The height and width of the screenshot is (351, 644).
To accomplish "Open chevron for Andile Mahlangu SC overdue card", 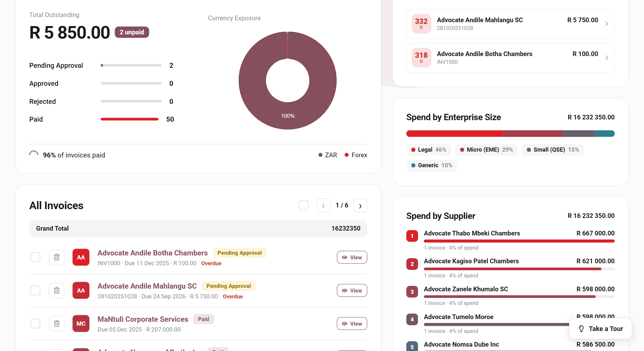I will click(607, 24).
